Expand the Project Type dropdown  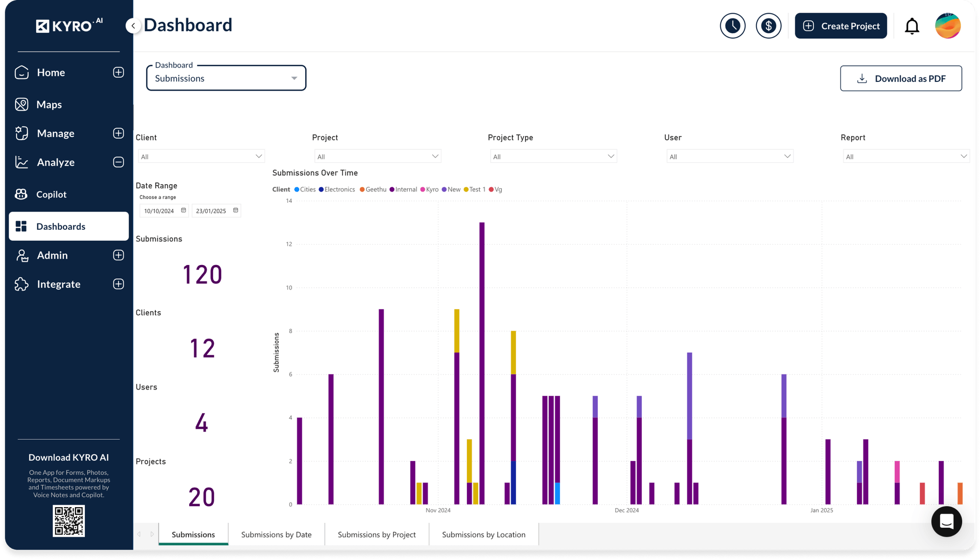553,156
